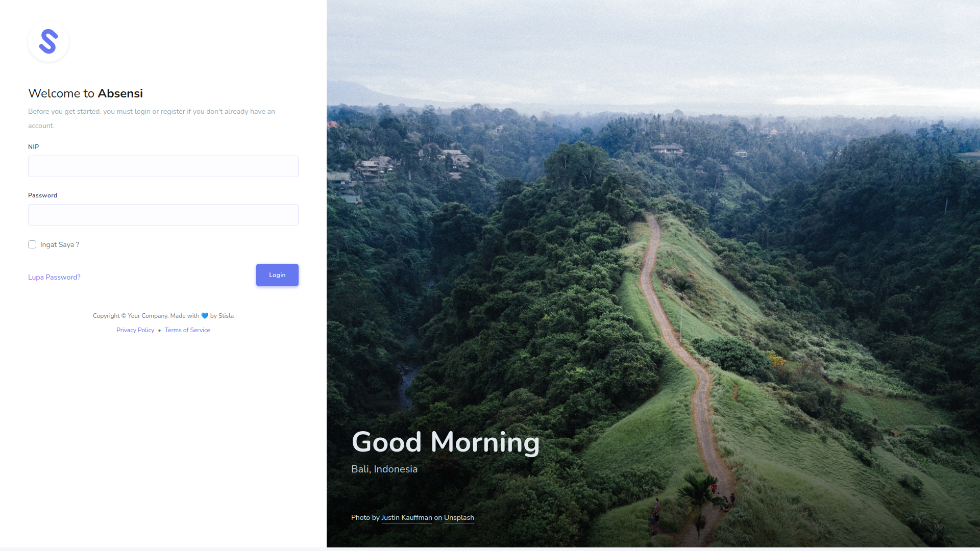
Task: Click the Good Morning heading
Action: point(446,442)
